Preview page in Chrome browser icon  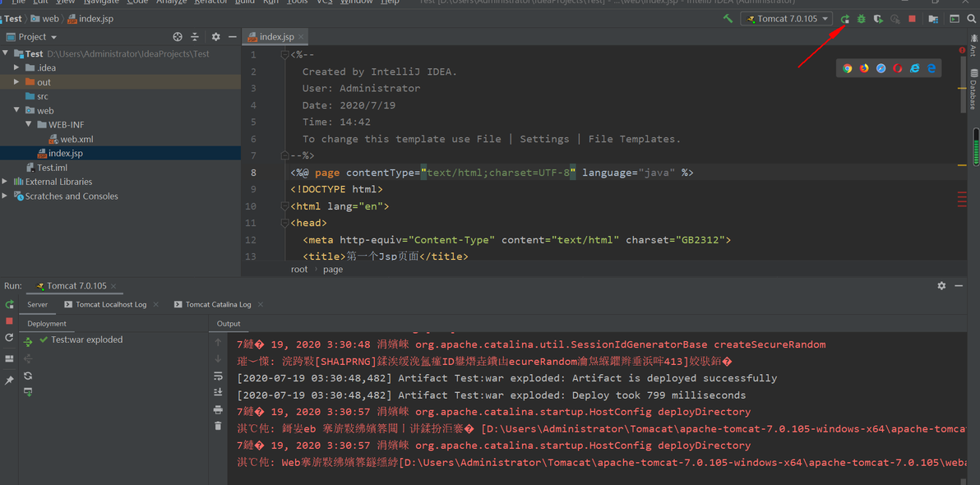(x=848, y=68)
